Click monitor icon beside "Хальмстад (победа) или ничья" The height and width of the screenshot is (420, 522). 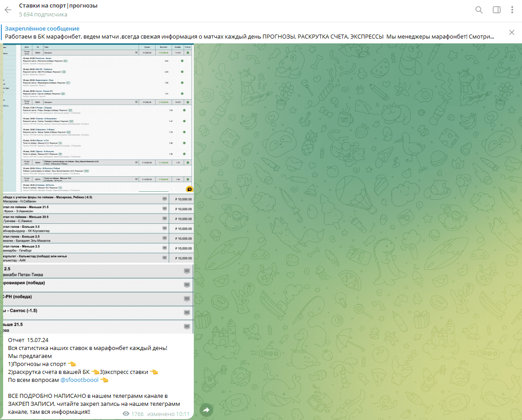pyautogui.click(x=165, y=258)
